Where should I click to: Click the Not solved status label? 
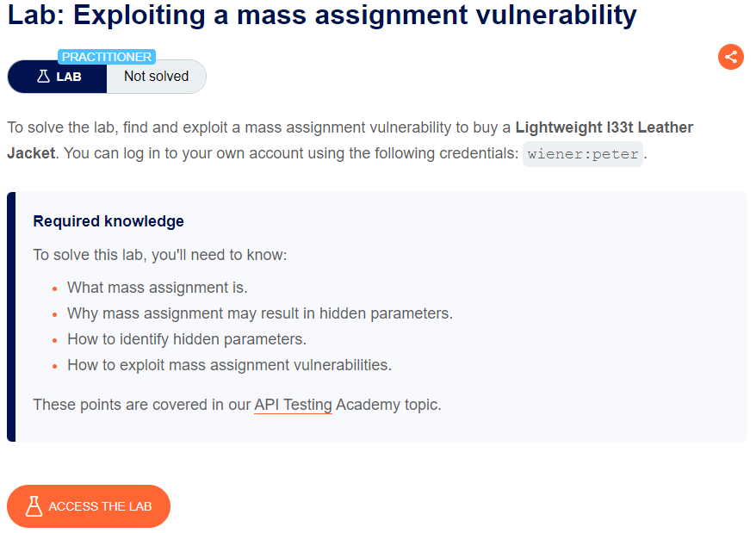156,77
